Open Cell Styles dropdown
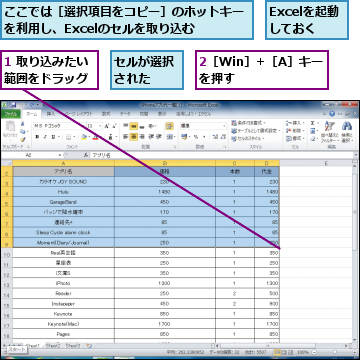 click(248, 138)
